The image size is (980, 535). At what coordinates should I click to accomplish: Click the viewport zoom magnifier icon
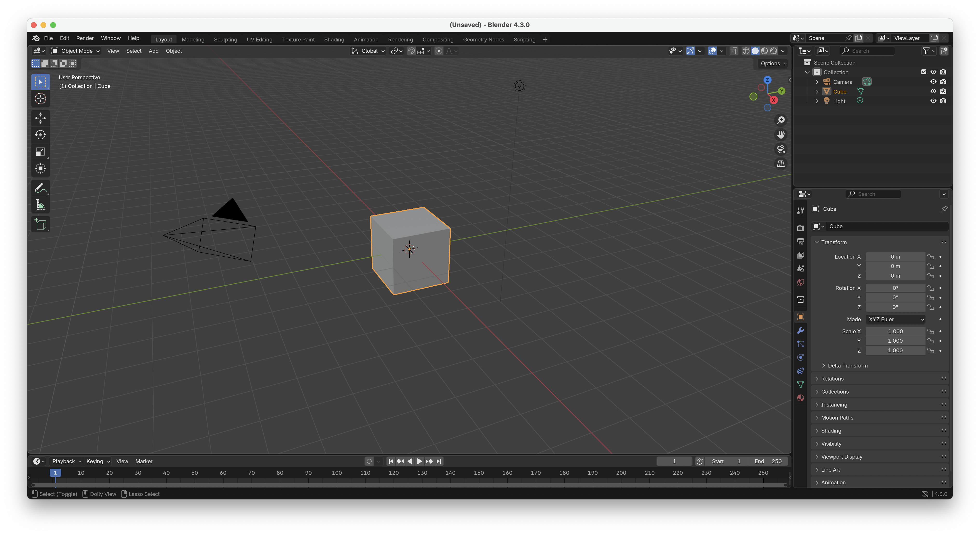pos(781,120)
